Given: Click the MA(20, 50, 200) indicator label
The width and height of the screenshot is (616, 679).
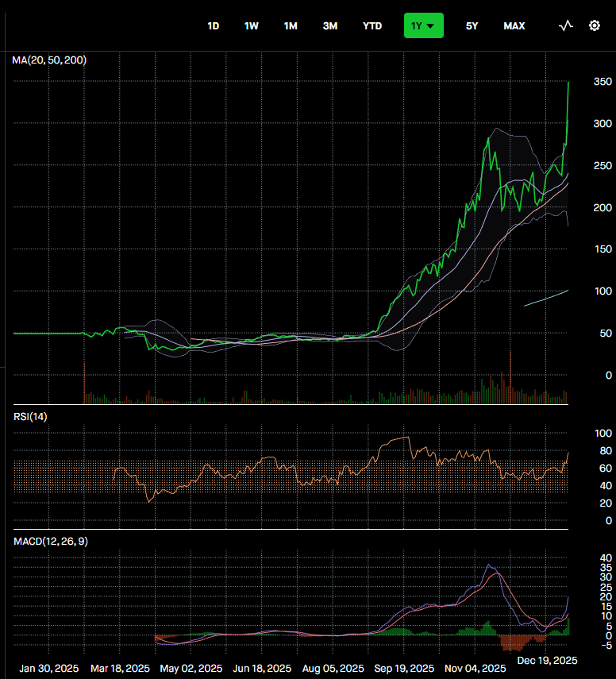Looking at the screenshot, I should [x=49, y=60].
